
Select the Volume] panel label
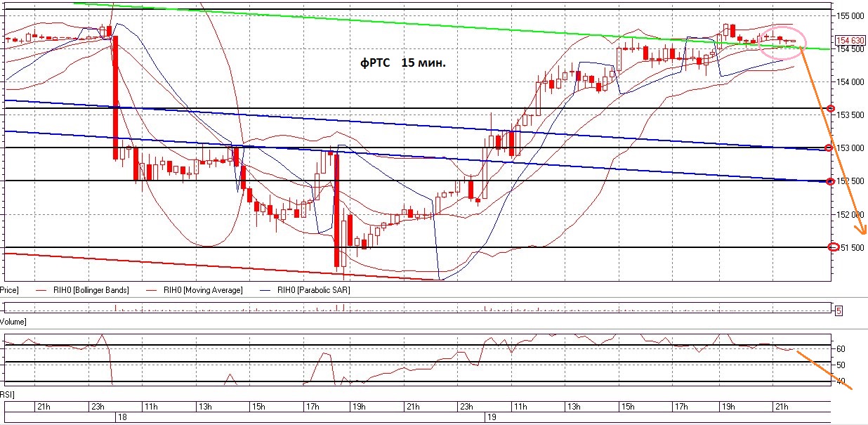13,321
